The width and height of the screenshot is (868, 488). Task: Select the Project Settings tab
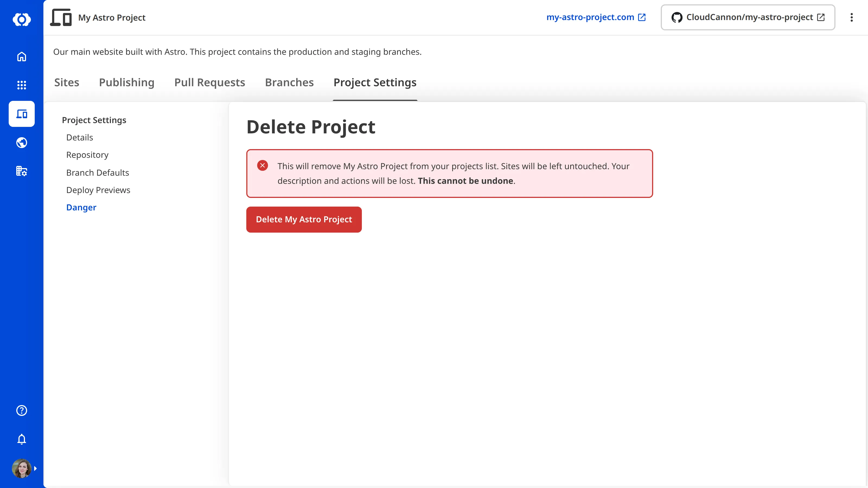[375, 82]
